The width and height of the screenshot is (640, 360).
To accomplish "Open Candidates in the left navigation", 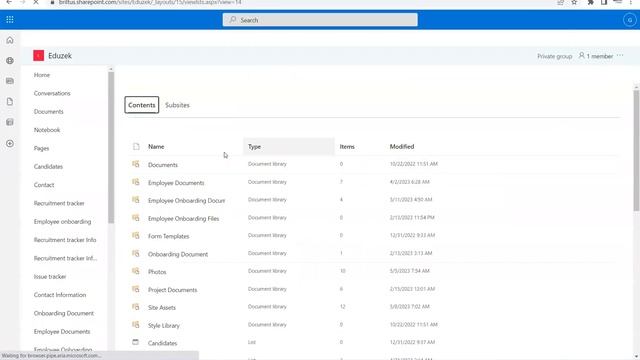I will (x=48, y=167).
